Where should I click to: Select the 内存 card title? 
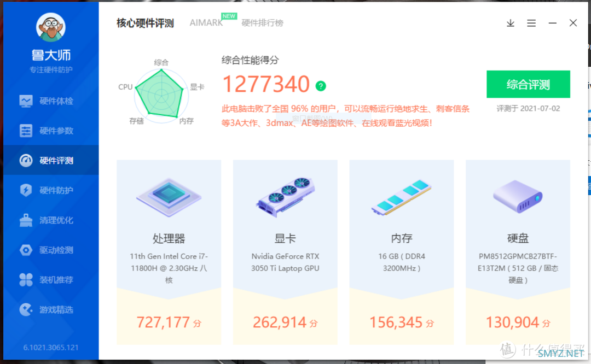[x=402, y=238]
